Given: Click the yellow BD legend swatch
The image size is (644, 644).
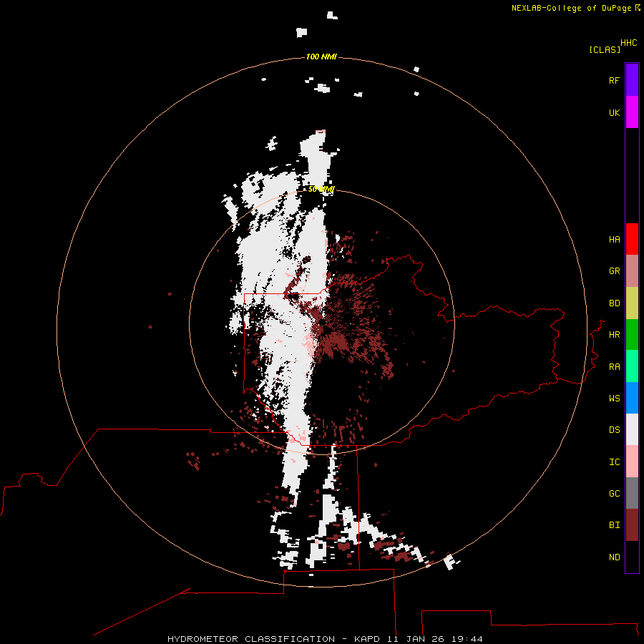Looking at the screenshot, I should point(632,303).
